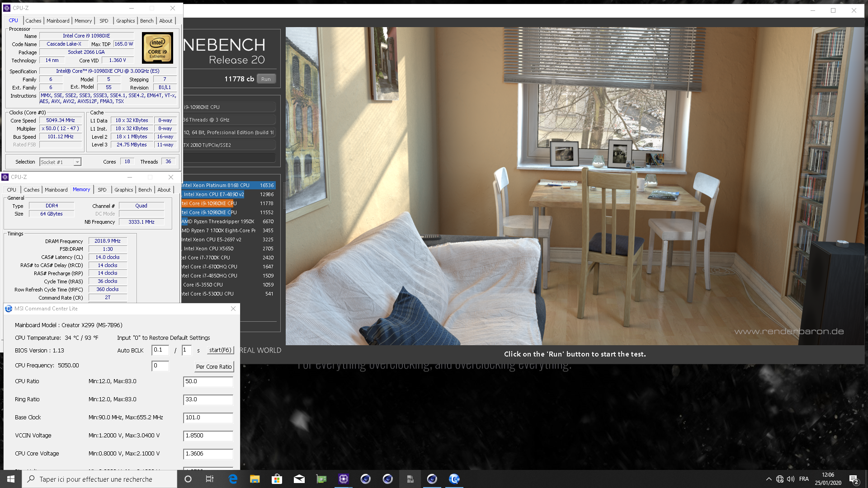The height and width of the screenshot is (488, 868).
Task: Click field showing 0 beside Per Core Ratio
Action: [x=160, y=366]
